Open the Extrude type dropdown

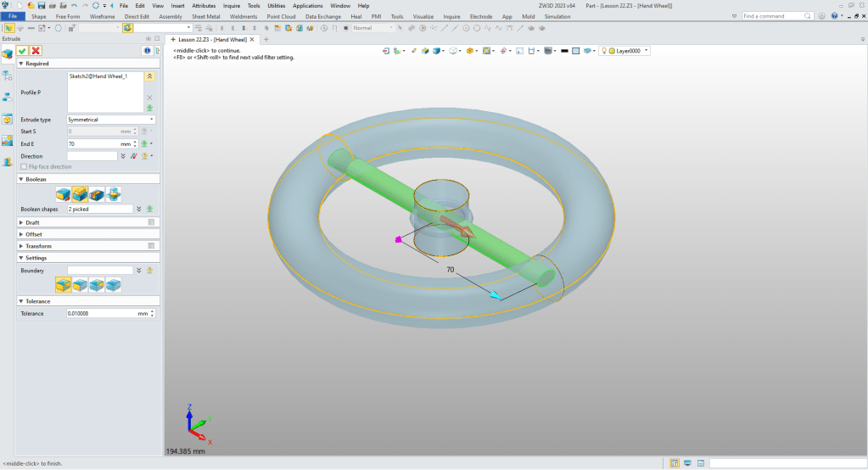coord(110,120)
